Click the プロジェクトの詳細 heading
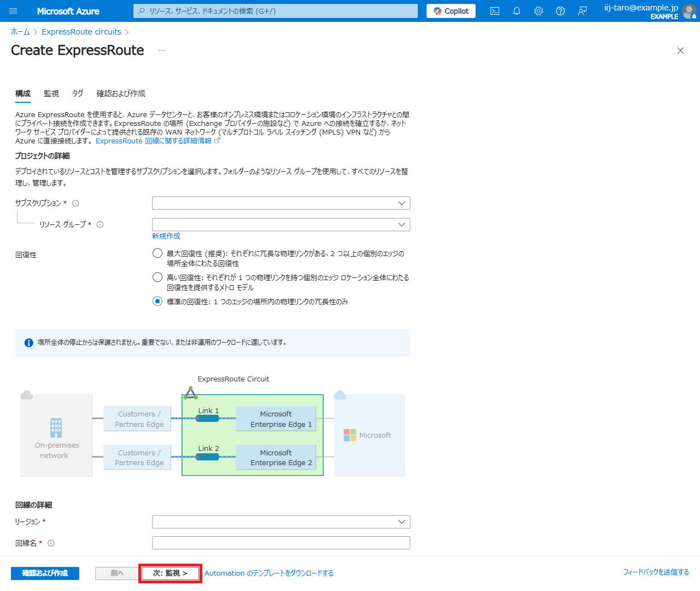 coord(42,156)
